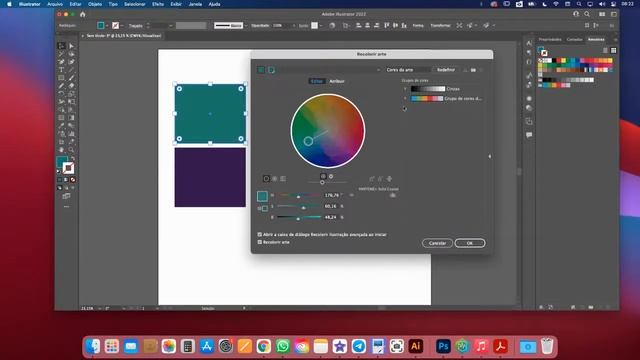Open the Illustrator app in the Dock
This screenshot has width=640, height=360.
coord(416,346)
